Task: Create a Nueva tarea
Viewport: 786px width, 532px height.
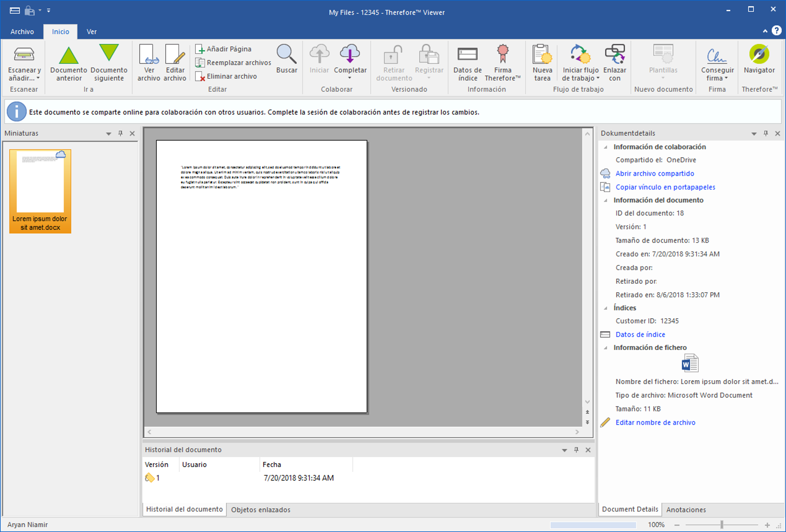Action: pyautogui.click(x=542, y=63)
